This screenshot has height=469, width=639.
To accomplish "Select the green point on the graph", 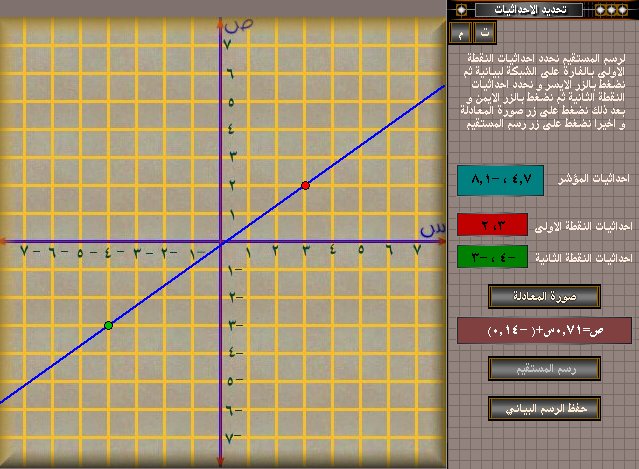I will coord(108,325).
